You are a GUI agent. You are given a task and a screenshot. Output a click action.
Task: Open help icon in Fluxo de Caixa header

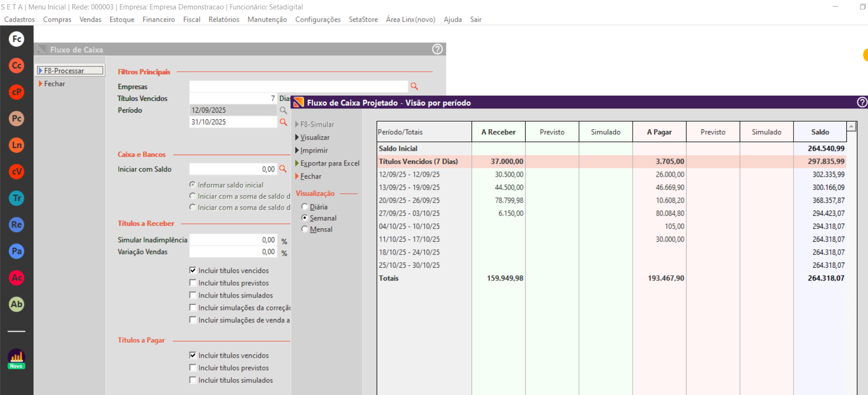[x=437, y=49]
